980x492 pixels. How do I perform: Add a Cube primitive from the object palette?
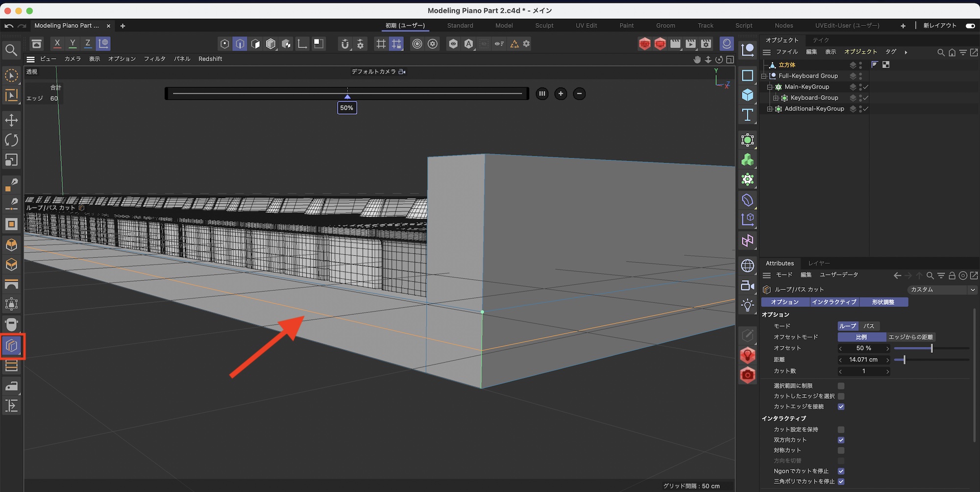pos(747,95)
